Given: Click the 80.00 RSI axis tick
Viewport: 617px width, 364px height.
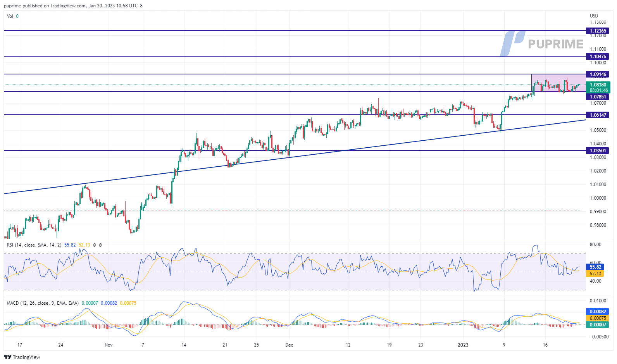Looking at the screenshot, I should pyautogui.click(x=596, y=245).
